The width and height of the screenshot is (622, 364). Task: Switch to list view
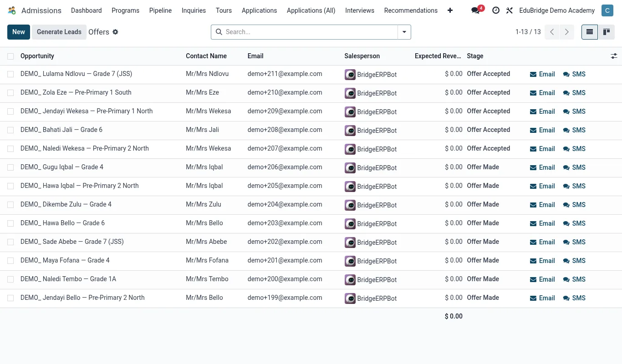point(590,32)
